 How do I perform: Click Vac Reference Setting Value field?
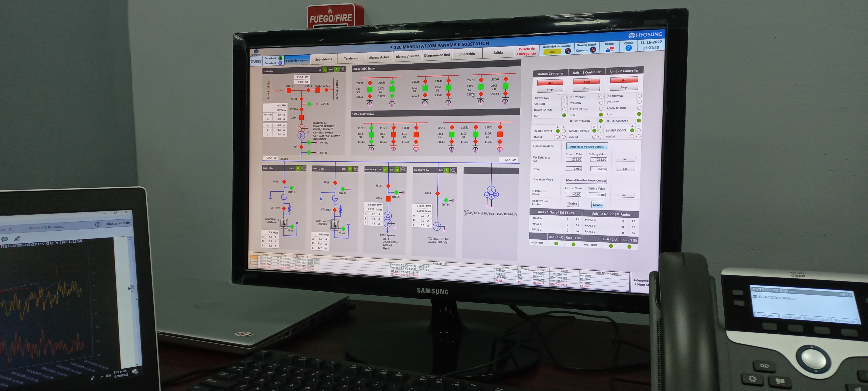pos(598,160)
